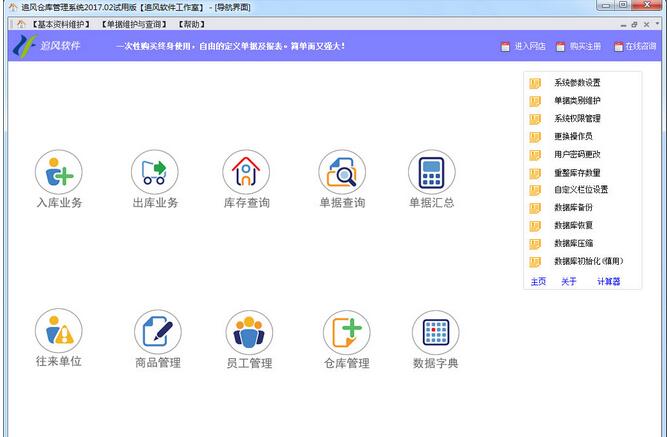The image size is (667, 437).
Task: Click the 往来单位 label
Action: [x=59, y=361]
